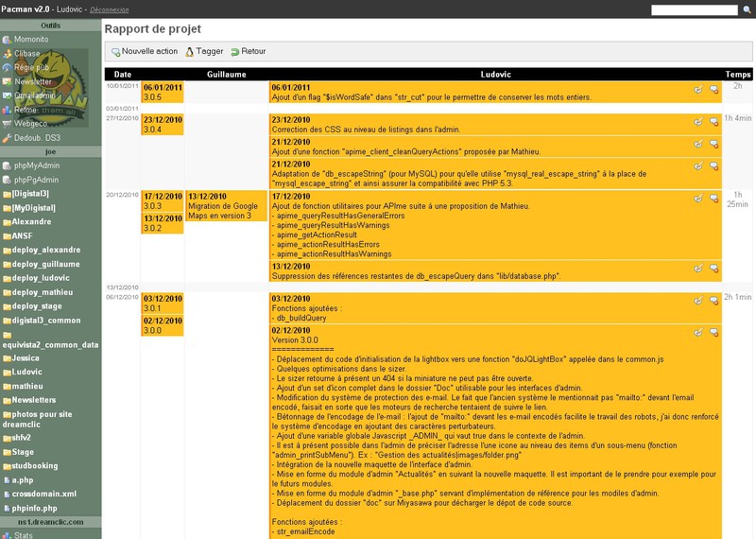Open the Nouvelle action button

[145, 51]
